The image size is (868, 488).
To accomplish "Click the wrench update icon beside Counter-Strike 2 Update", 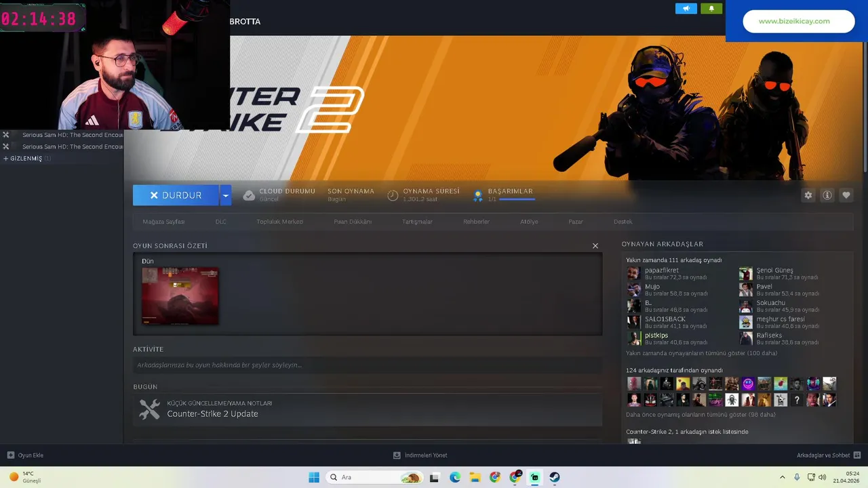I will 149,409.
